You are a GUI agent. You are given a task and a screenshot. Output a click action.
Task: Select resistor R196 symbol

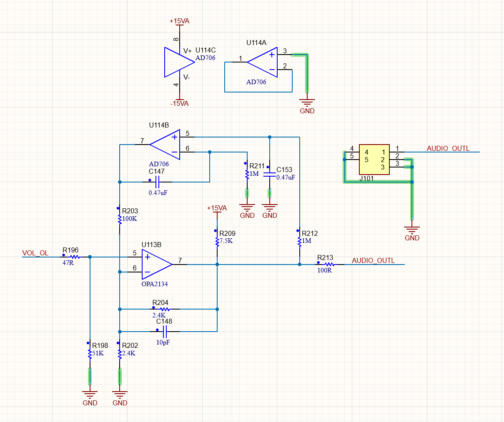pos(75,257)
